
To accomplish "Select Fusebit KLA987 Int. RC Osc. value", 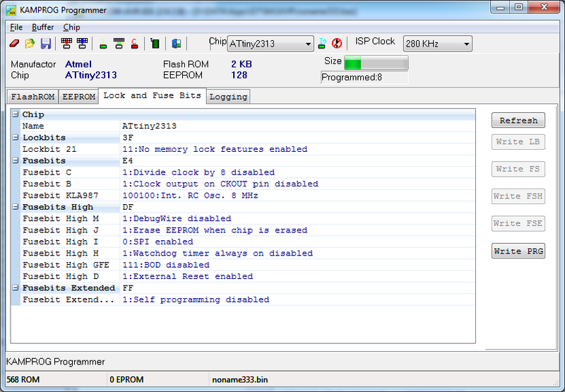I will click(297, 195).
